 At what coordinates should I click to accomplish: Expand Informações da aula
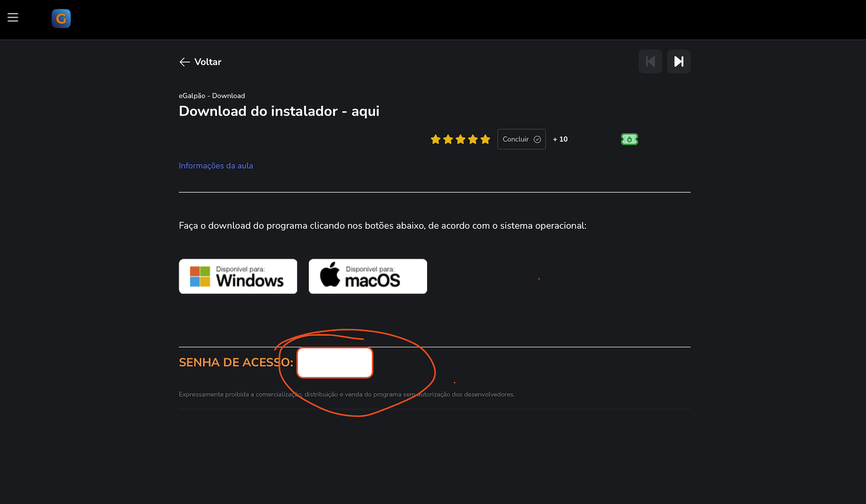[x=216, y=166]
